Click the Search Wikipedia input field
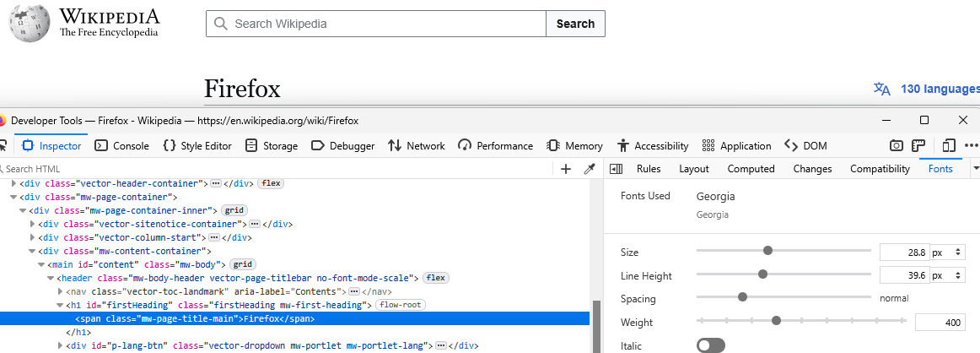 pos(376,24)
